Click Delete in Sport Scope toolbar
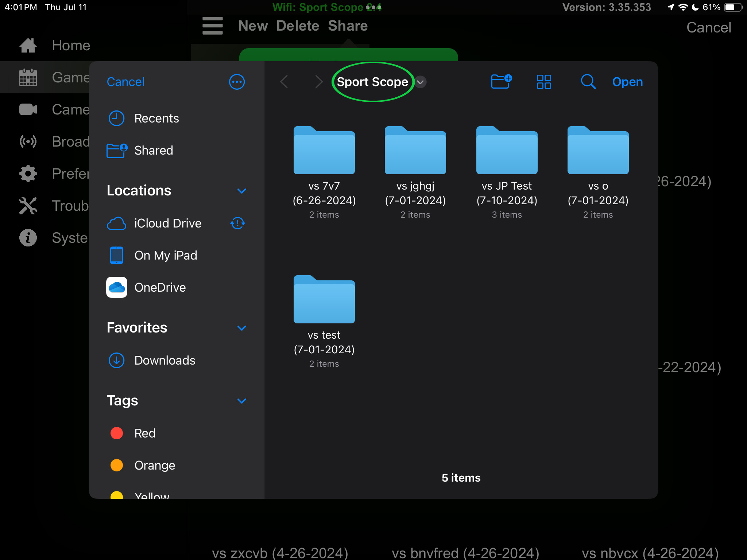The image size is (747, 560). point(298,26)
